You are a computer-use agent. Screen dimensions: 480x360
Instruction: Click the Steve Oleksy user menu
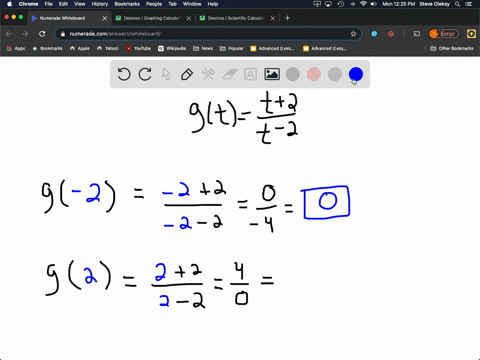pyautogui.click(x=435, y=4)
